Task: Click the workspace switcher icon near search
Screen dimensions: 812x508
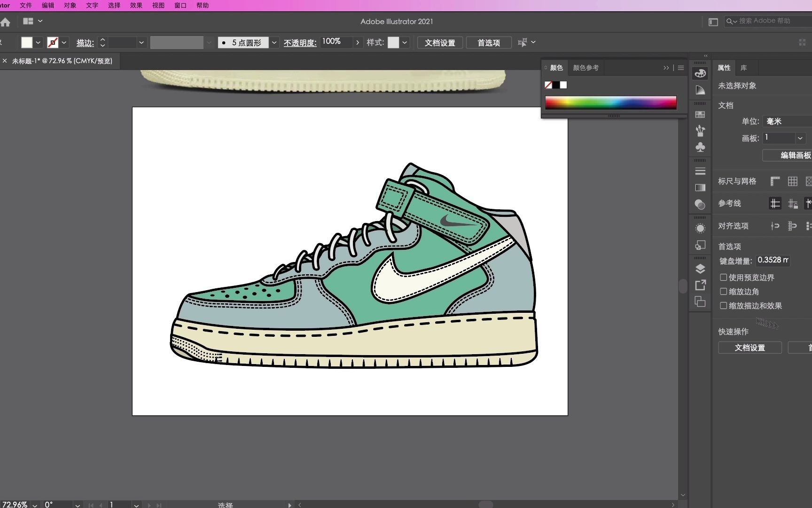Action: 713,22
